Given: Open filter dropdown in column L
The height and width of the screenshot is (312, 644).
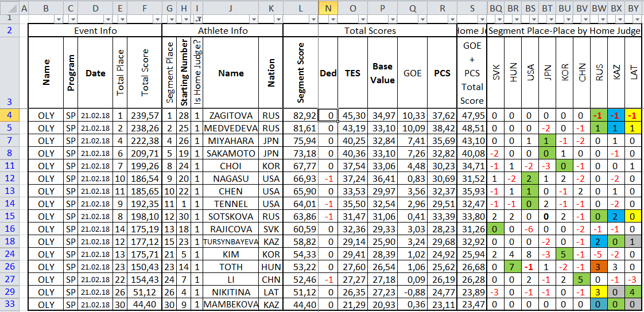Looking at the screenshot, I should pos(313,19).
